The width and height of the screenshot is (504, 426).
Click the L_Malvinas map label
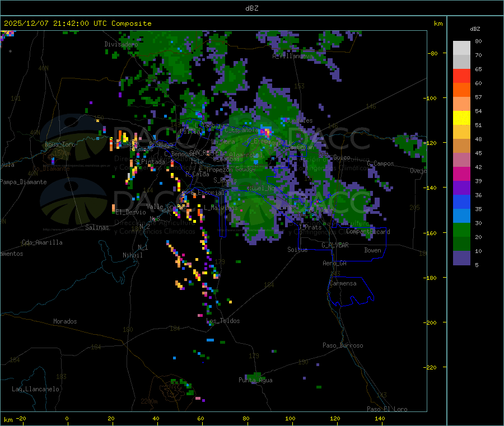pyautogui.click(x=221, y=208)
